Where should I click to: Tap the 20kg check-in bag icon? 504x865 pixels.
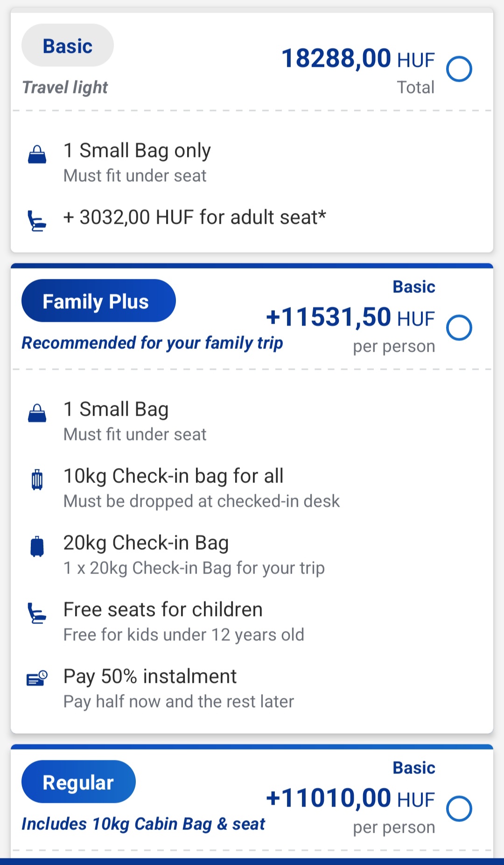[x=37, y=546]
